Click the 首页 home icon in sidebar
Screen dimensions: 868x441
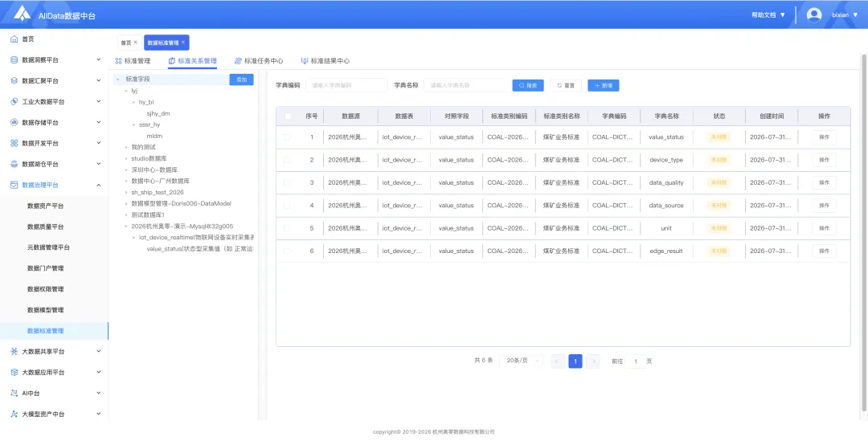coord(14,39)
